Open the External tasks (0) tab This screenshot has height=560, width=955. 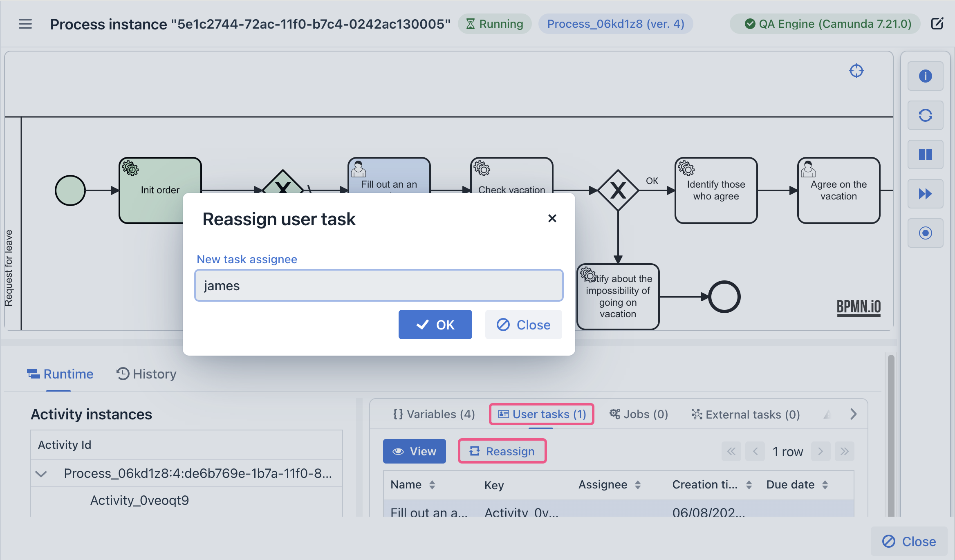pos(746,414)
